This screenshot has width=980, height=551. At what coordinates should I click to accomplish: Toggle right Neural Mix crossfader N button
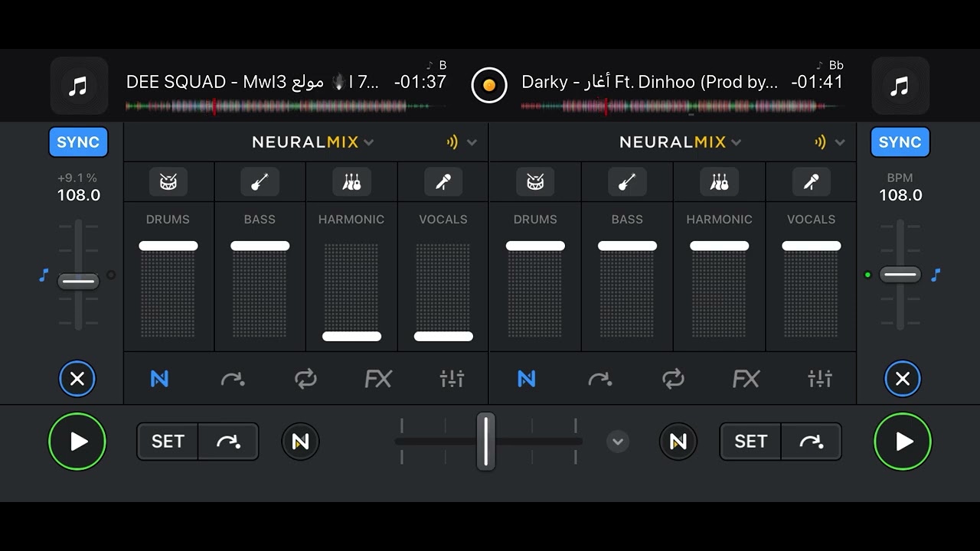(x=678, y=442)
